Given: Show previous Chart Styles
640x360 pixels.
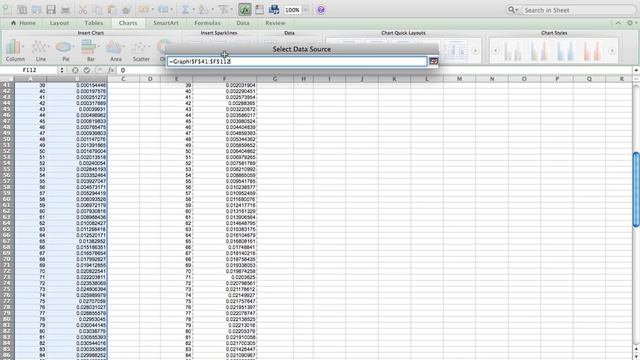Looking at the screenshot, I should pyautogui.click(x=496, y=51).
